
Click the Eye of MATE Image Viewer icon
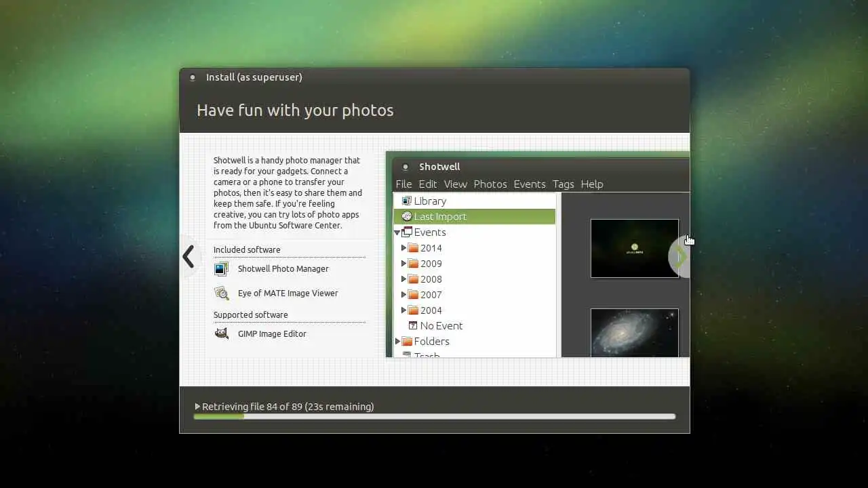(x=221, y=293)
